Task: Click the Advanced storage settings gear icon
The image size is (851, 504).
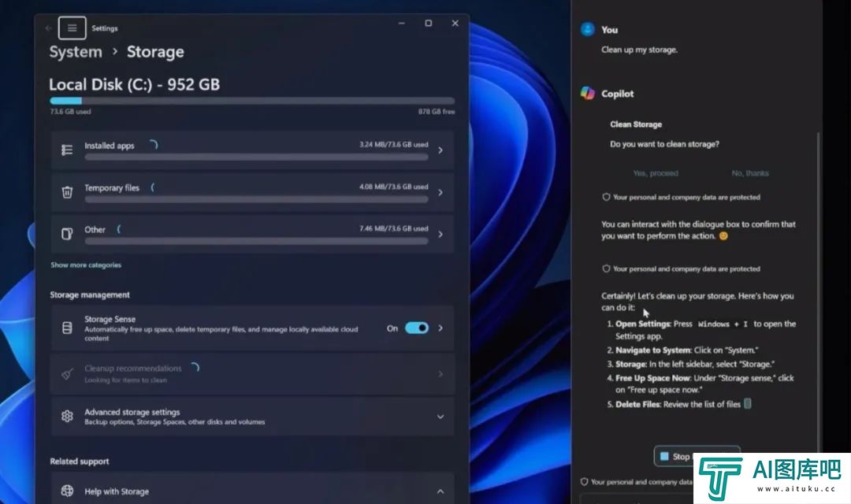Action: point(67,416)
